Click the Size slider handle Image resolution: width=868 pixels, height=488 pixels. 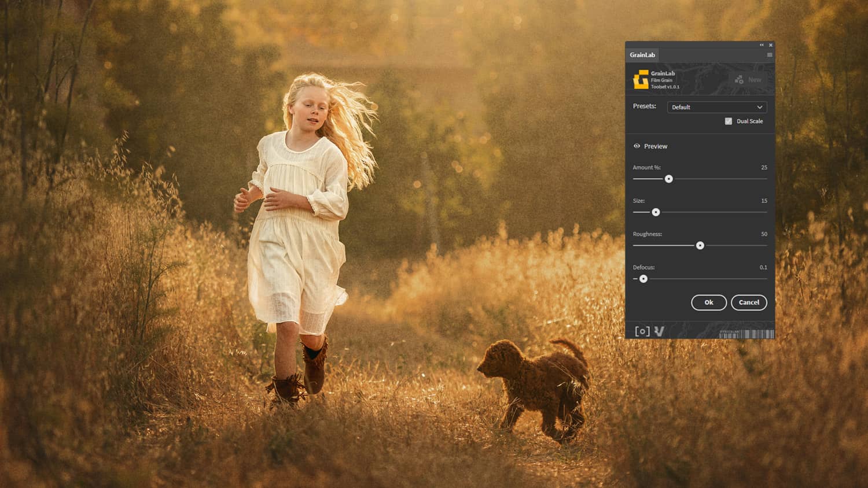[x=656, y=212]
